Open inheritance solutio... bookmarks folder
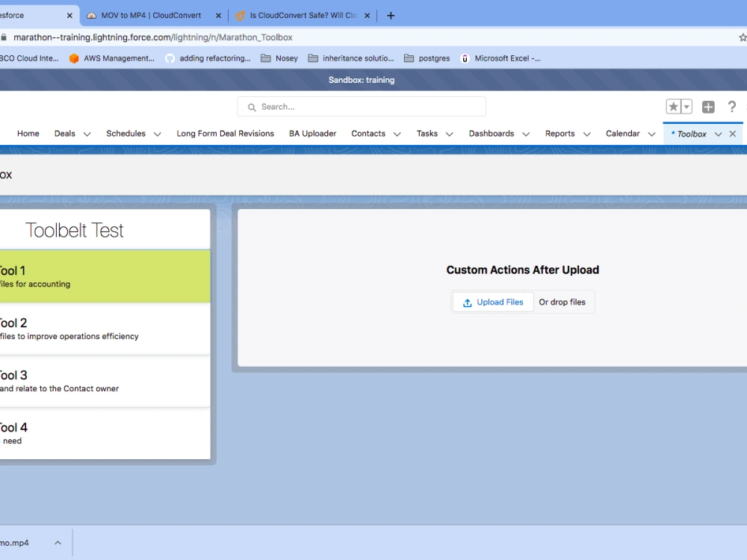 coord(351,58)
